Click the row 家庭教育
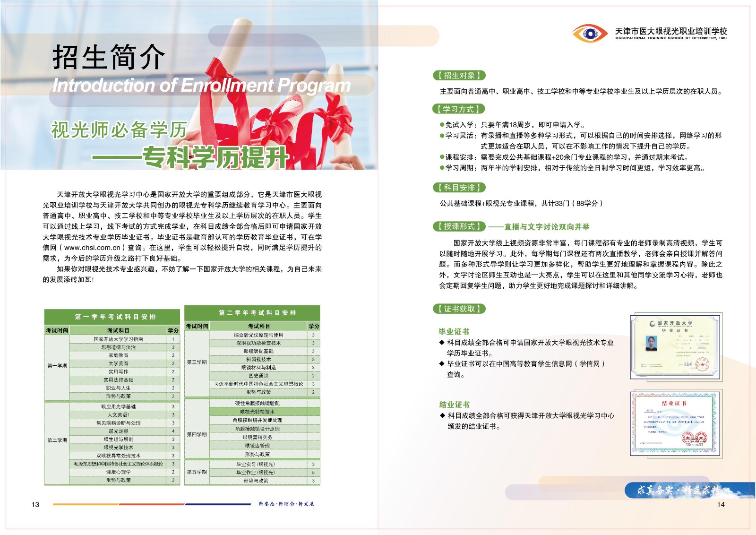 (x=125, y=355)
